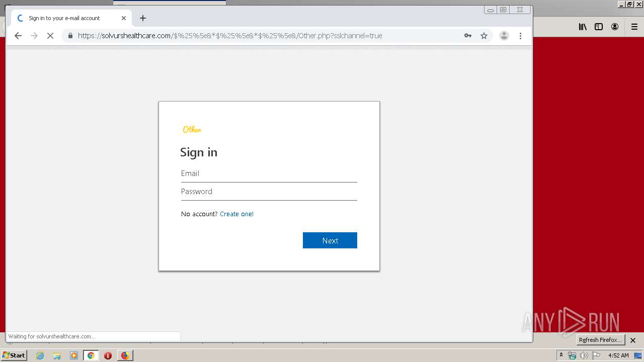Screen dimensions: 644x362
Task: Toggle Firefox sidebar icon
Action: point(599,27)
